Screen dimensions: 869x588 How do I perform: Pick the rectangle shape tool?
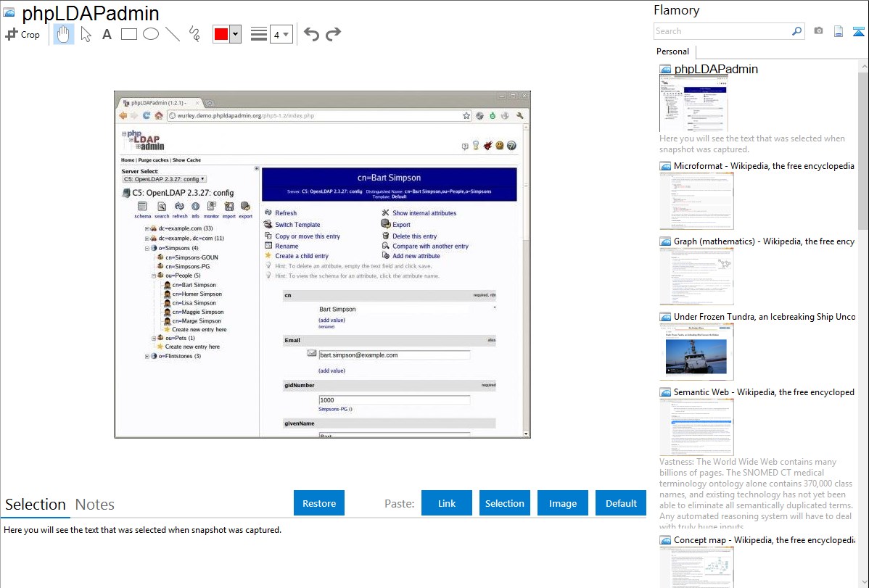(x=128, y=34)
